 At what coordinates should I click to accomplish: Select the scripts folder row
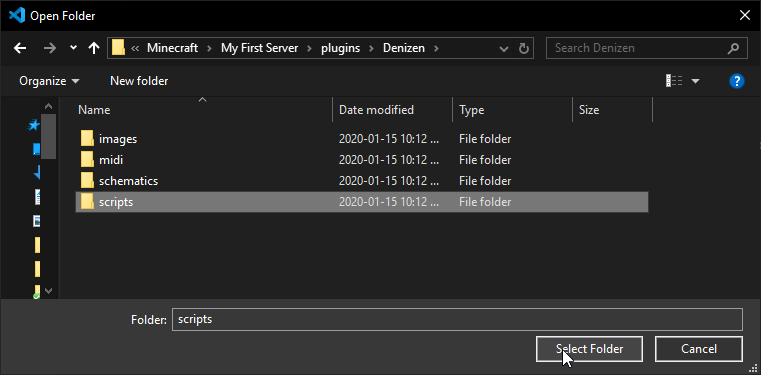coord(362,202)
